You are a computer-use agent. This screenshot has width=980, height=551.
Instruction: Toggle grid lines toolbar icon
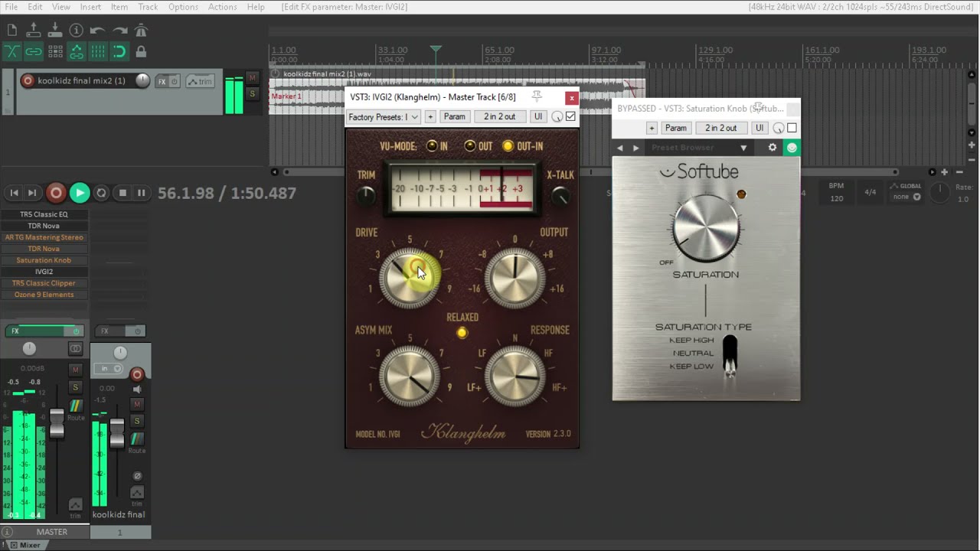click(98, 52)
